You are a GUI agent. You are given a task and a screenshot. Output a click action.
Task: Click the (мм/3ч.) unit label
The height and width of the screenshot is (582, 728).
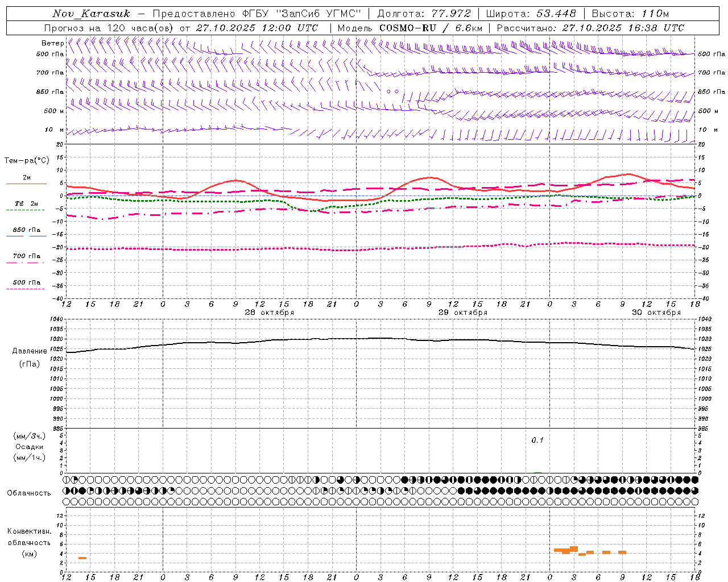click(x=30, y=436)
